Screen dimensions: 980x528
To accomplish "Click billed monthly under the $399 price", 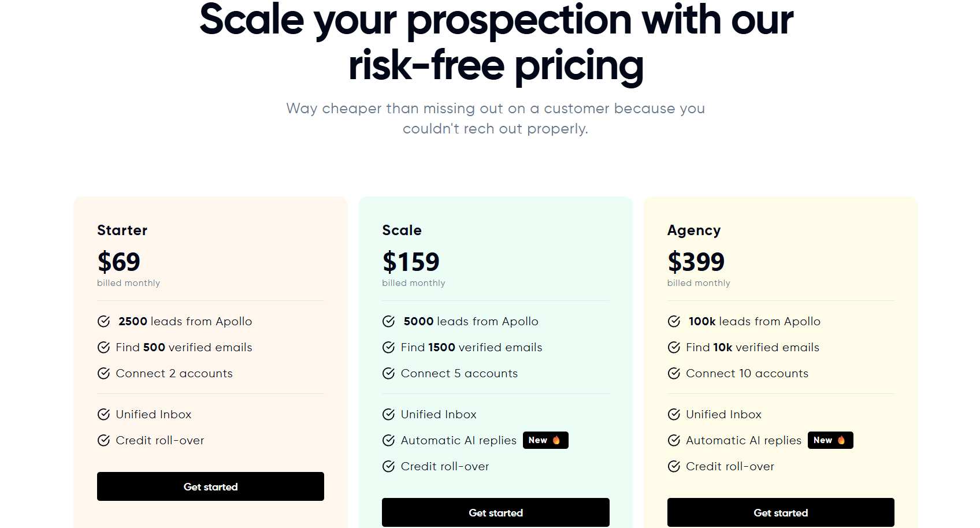I will click(x=699, y=283).
